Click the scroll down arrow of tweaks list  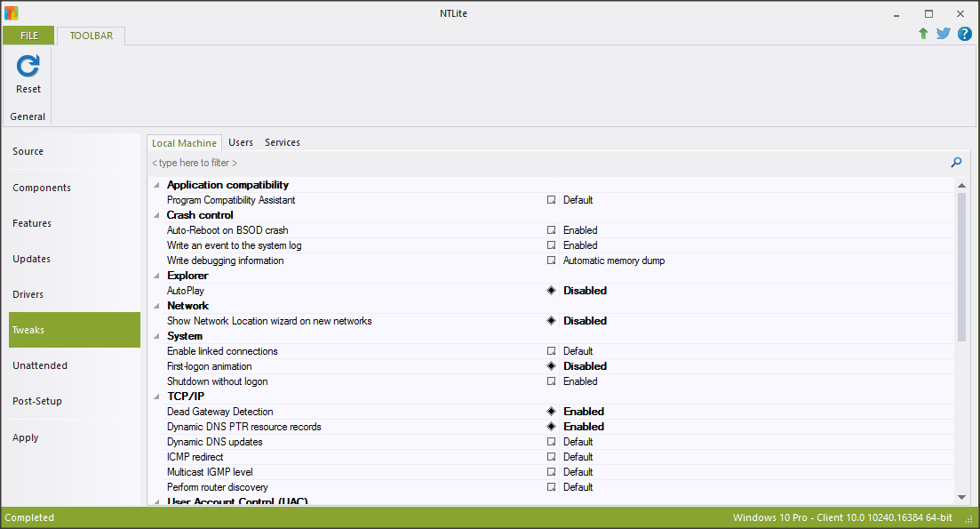pyautogui.click(x=961, y=497)
